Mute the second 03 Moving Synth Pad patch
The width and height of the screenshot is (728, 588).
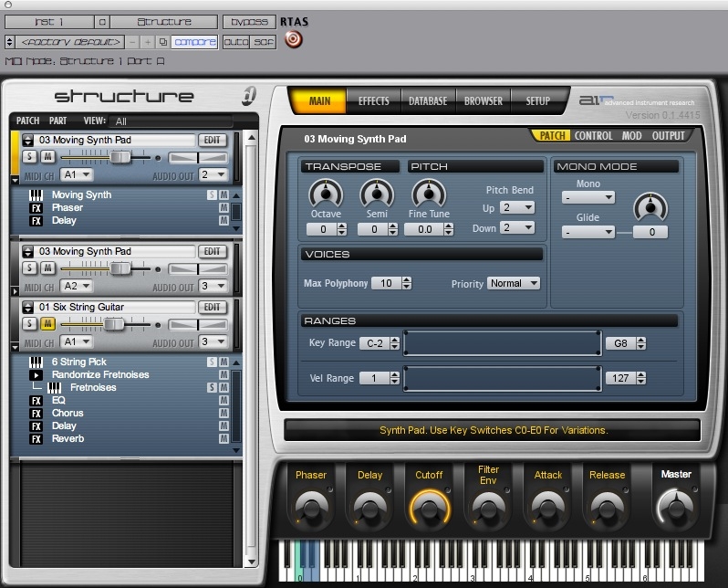(47, 268)
